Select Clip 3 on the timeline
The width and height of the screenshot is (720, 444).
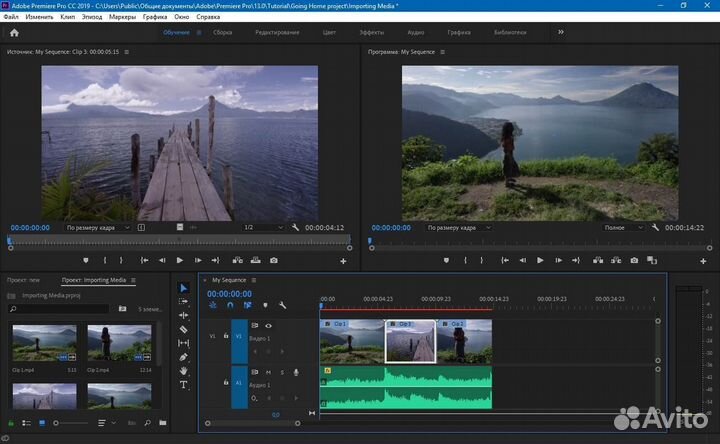coord(410,343)
